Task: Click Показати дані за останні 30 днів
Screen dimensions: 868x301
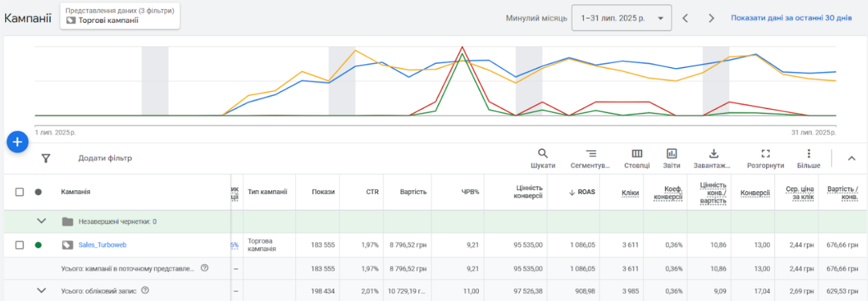Action: 791,18
